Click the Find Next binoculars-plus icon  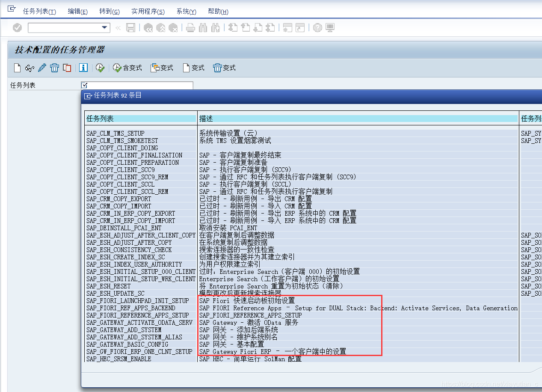click(x=216, y=28)
